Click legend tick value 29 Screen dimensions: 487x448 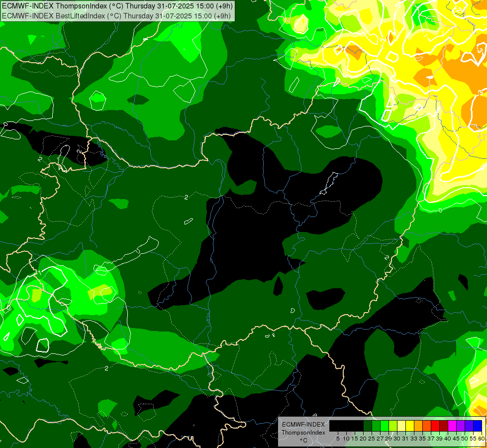(x=389, y=439)
